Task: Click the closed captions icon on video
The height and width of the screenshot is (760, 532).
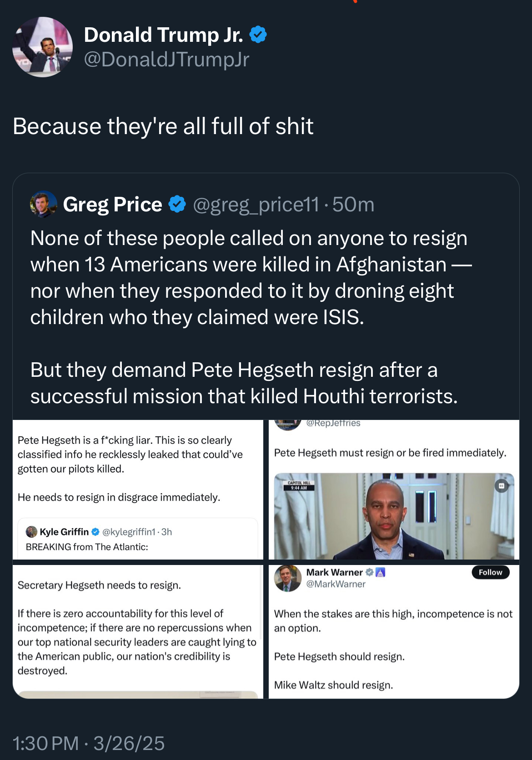Action: 502,486
